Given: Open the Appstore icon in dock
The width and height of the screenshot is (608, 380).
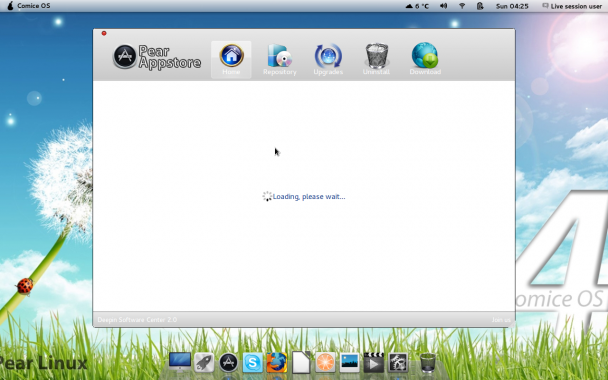Looking at the screenshot, I should (x=228, y=363).
